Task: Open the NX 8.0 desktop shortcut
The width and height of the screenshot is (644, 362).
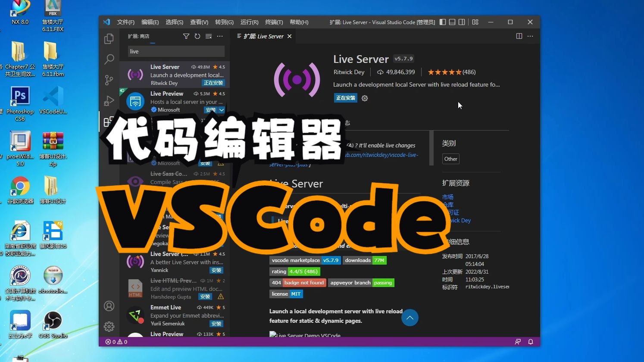Action: click(20, 13)
